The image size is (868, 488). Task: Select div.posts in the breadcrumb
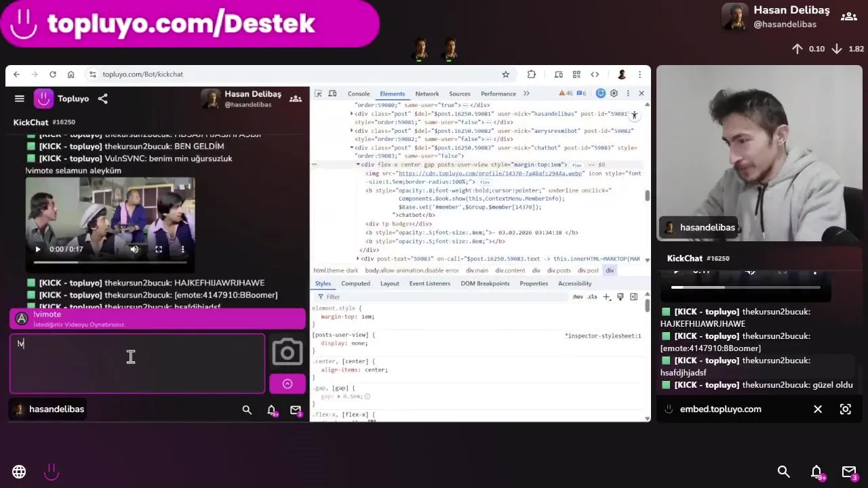pyautogui.click(x=559, y=270)
